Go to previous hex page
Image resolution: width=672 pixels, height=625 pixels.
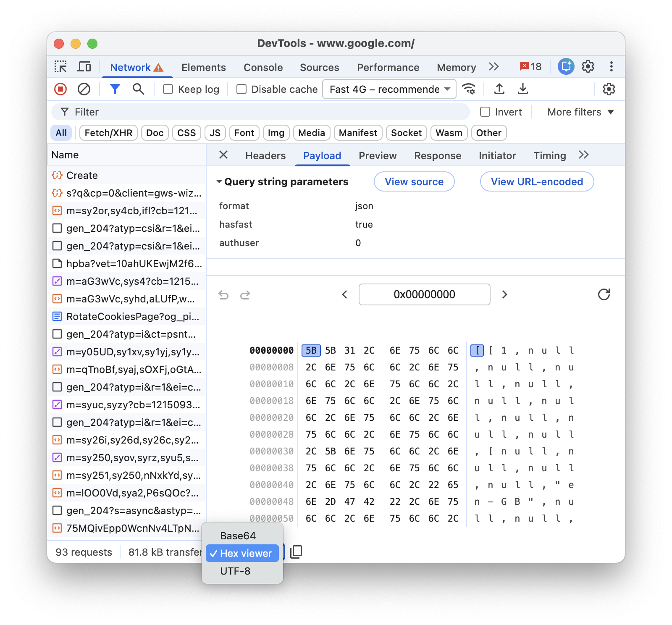coord(345,294)
